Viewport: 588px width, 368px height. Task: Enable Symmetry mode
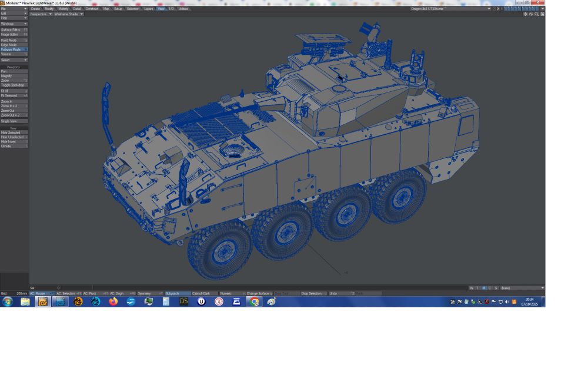[150, 294]
